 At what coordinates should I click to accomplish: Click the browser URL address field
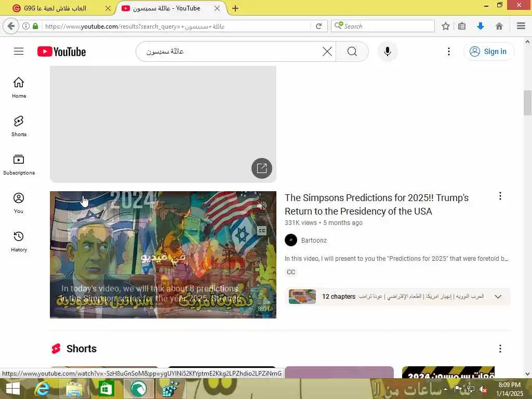pyautogui.click(x=177, y=26)
